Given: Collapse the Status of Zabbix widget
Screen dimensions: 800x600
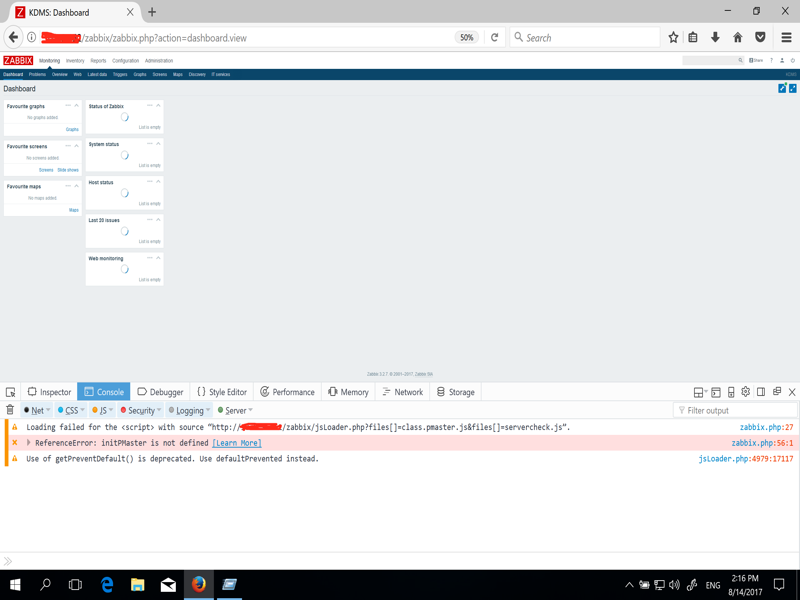Looking at the screenshot, I should [158, 106].
